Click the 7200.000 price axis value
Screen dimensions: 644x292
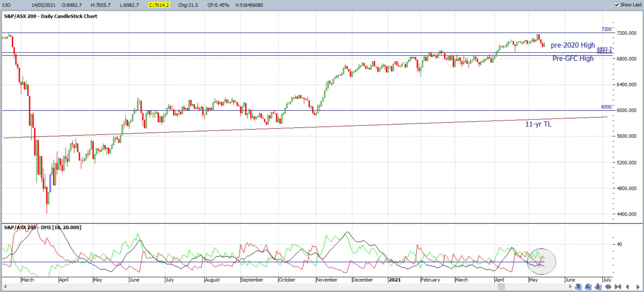(x=626, y=33)
